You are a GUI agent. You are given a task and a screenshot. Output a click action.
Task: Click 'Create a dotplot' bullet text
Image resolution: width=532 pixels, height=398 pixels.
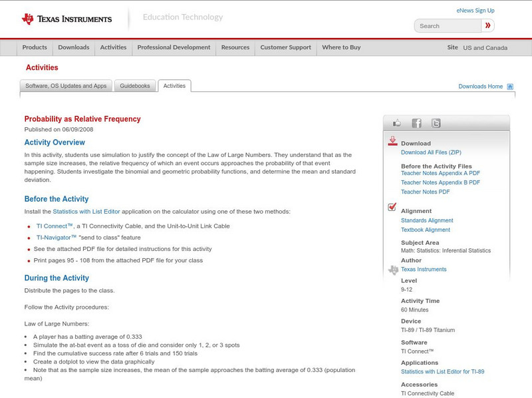(94, 362)
